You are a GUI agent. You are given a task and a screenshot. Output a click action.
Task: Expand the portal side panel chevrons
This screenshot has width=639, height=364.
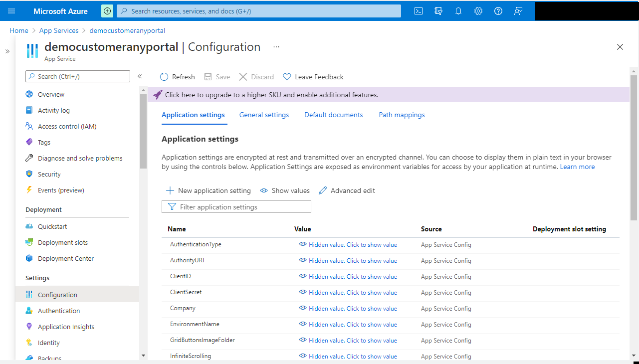point(7,51)
